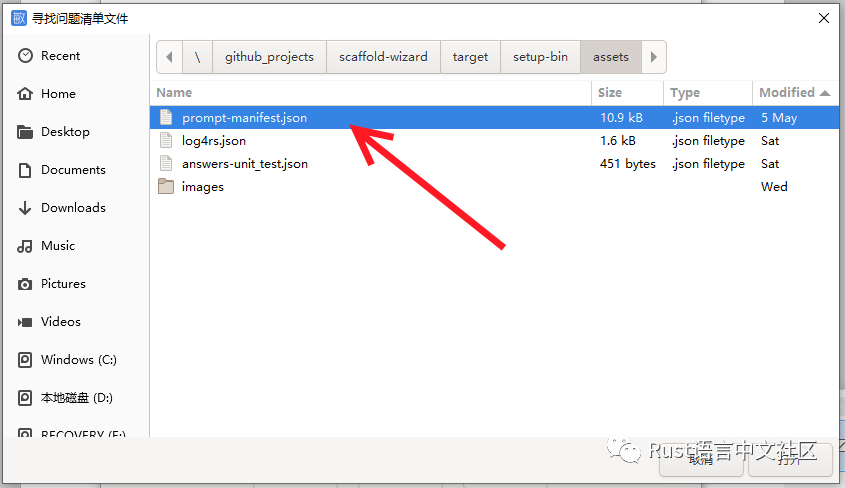Viewport: 845px width, 488px height.
Task: Click the prompt-manifest.json file icon
Action: click(x=166, y=117)
